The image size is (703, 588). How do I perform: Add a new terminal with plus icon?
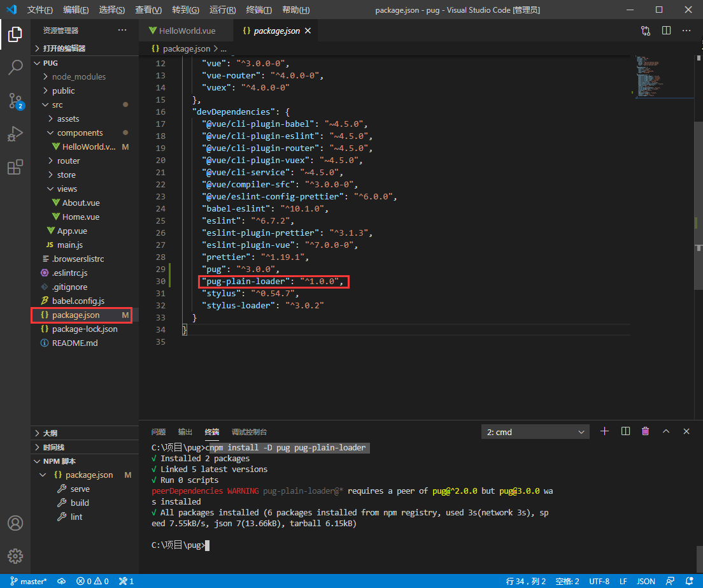click(604, 431)
